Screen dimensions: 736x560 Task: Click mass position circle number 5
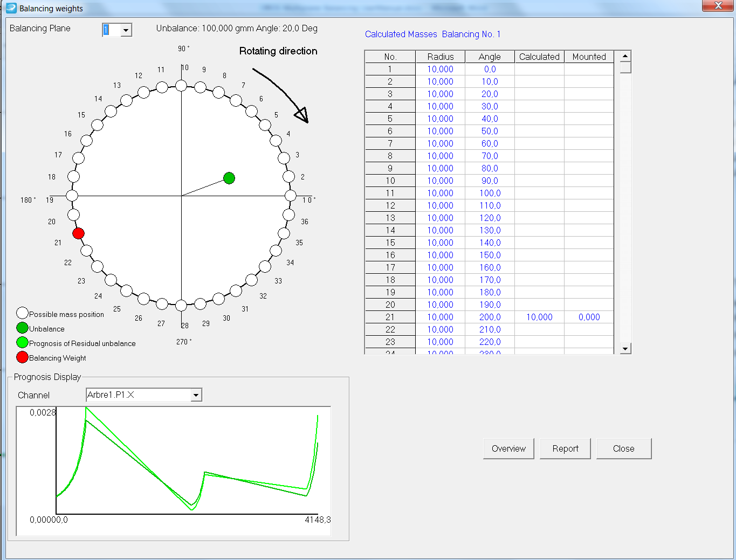point(265,125)
